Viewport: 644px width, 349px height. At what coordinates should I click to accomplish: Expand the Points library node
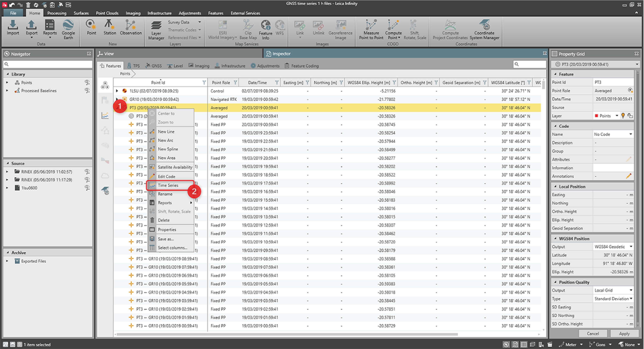pos(7,83)
